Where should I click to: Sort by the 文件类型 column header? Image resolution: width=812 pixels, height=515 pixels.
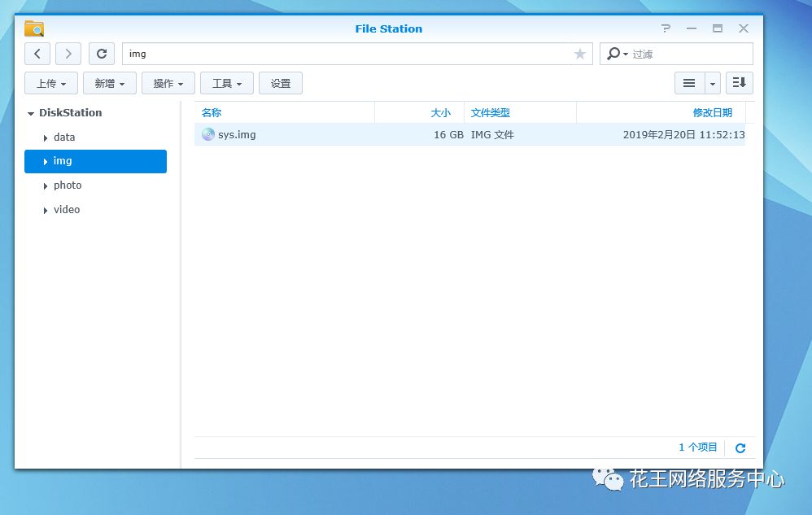(x=520, y=113)
